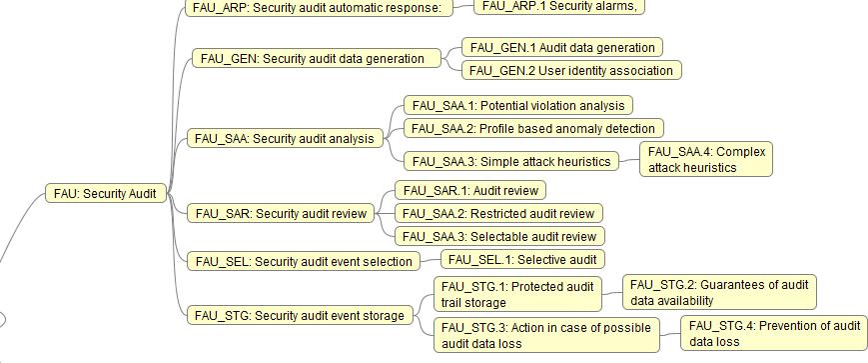Select FAU_ARP: Security audit automatic response node
Screen dimensions: 868x363
(x=319, y=8)
